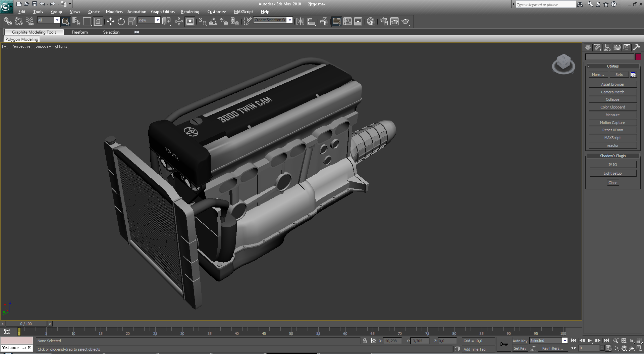Open Edit Named Selection Sets
The width and height of the screenshot is (644, 354).
coord(247,21)
